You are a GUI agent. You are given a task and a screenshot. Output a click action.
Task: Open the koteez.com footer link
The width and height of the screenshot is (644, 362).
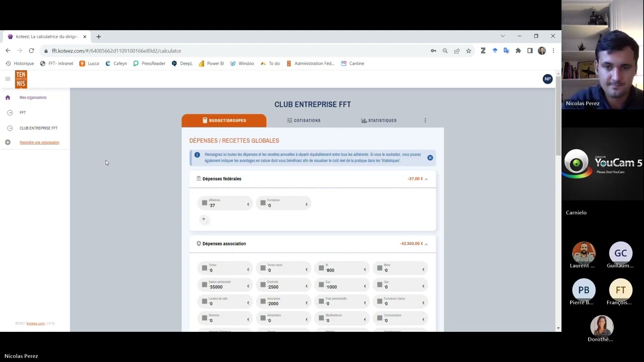[35, 324]
